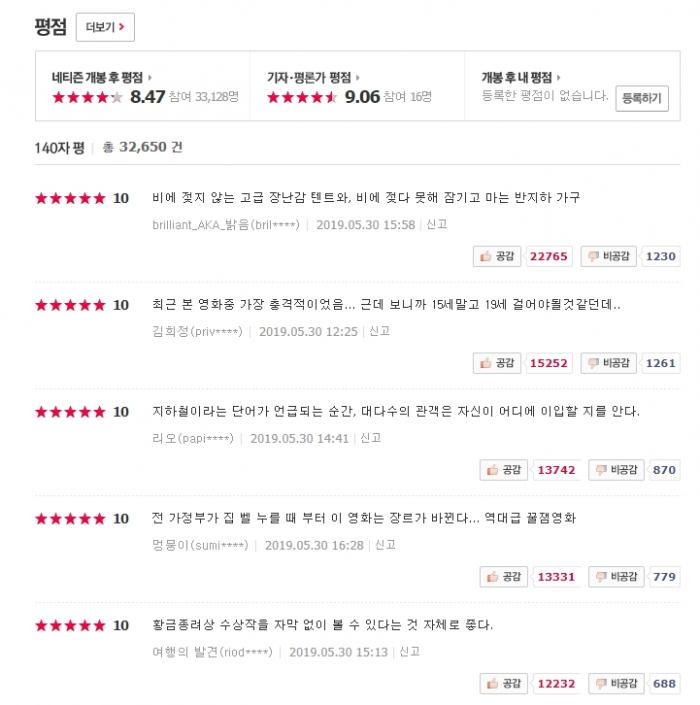The height and width of the screenshot is (705, 700).
Task: Open 더보기 next to 평점 heading
Action: (105, 28)
